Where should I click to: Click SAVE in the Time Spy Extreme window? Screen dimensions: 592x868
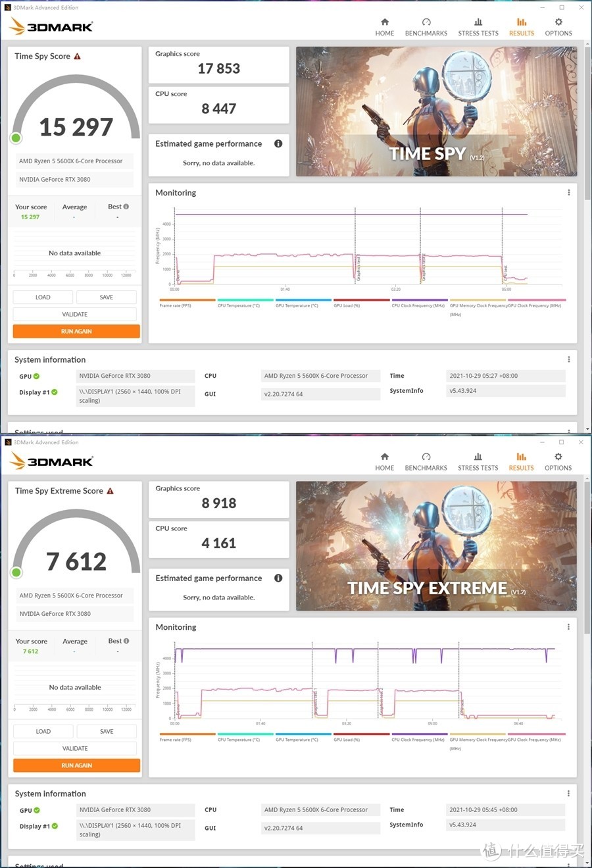pyautogui.click(x=107, y=732)
